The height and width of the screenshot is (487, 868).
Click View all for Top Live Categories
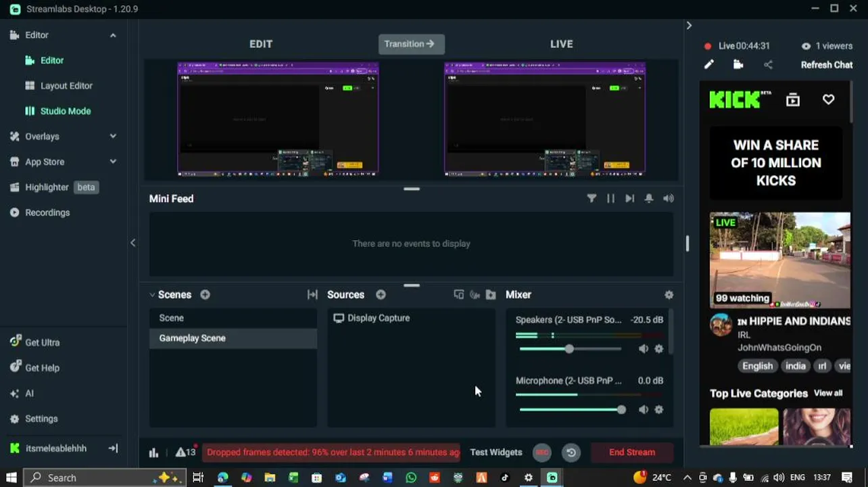828,393
